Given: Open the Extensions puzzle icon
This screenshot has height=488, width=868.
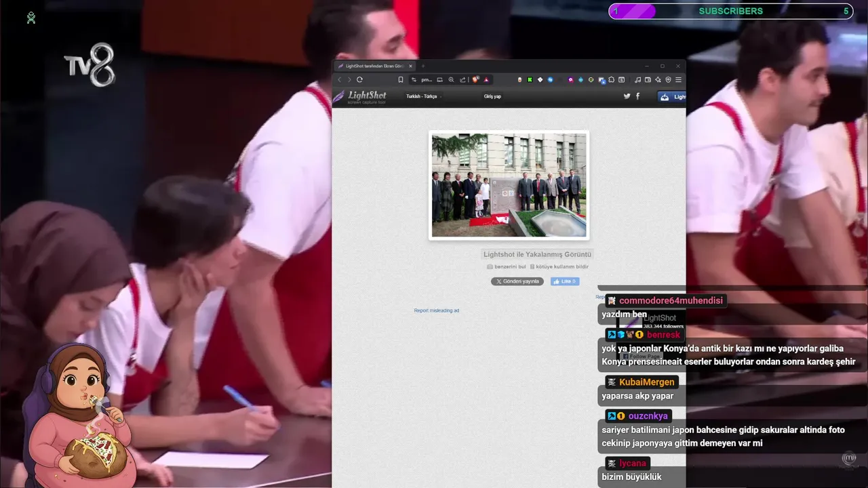Looking at the screenshot, I should [x=611, y=79].
